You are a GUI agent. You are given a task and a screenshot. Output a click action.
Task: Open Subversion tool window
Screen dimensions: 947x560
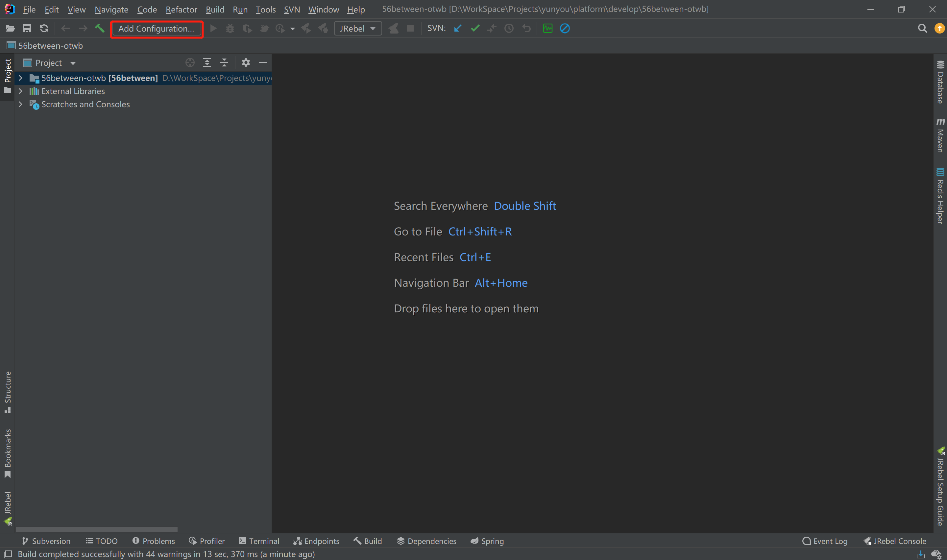(x=46, y=541)
